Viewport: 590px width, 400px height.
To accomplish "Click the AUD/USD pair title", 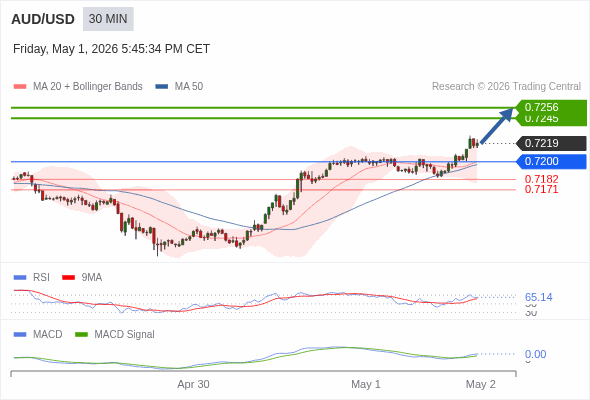I will tap(43, 19).
